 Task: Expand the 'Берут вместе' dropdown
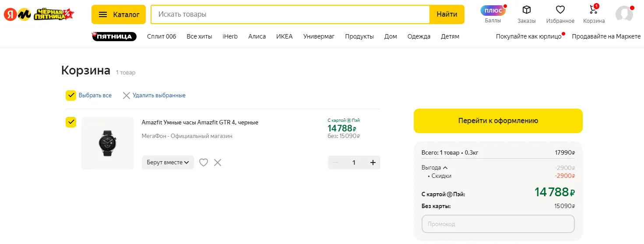[168, 163]
